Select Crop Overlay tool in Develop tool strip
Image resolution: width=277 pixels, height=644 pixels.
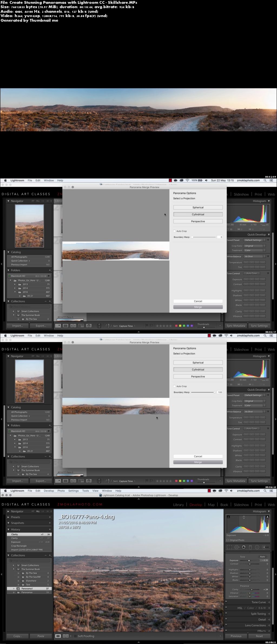[x=230, y=547]
